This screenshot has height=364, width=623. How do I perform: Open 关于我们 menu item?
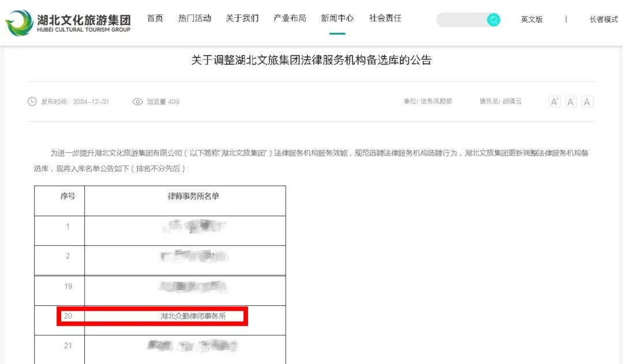coord(242,18)
